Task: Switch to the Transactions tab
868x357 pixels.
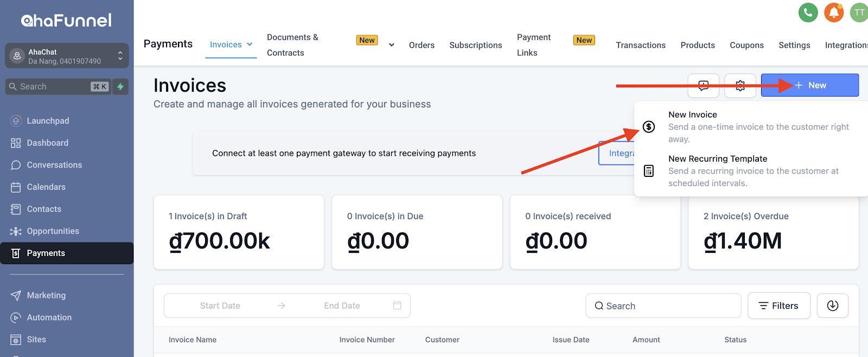Action: coord(641,45)
